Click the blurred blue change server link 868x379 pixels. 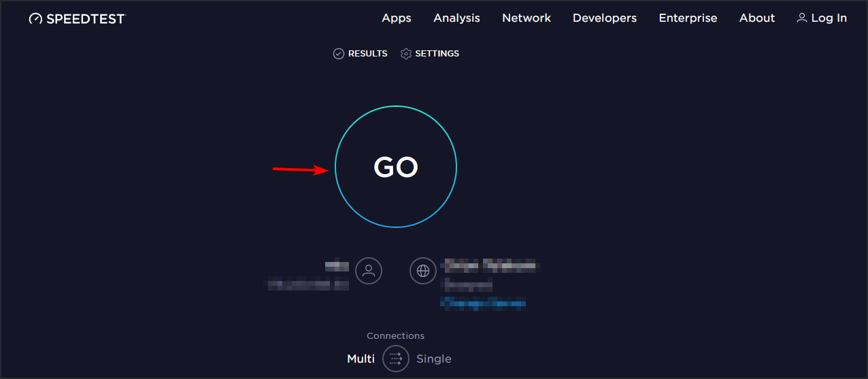(x=484, y=303)
